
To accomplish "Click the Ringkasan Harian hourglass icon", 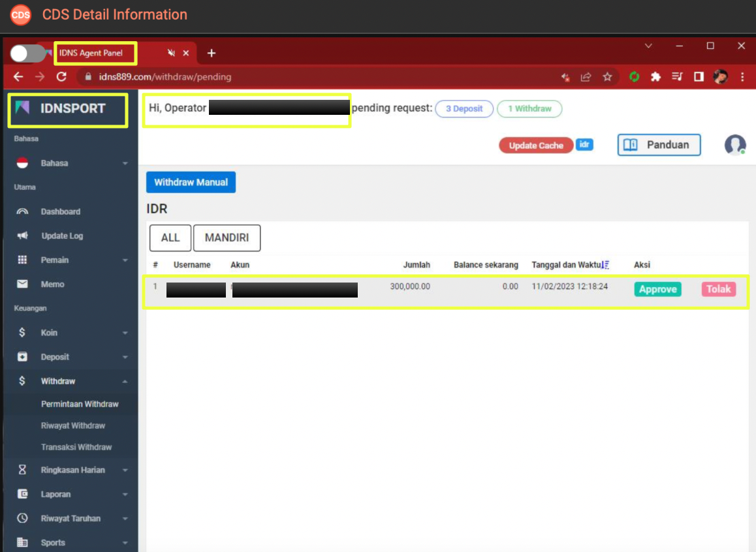I will [22, 470].
